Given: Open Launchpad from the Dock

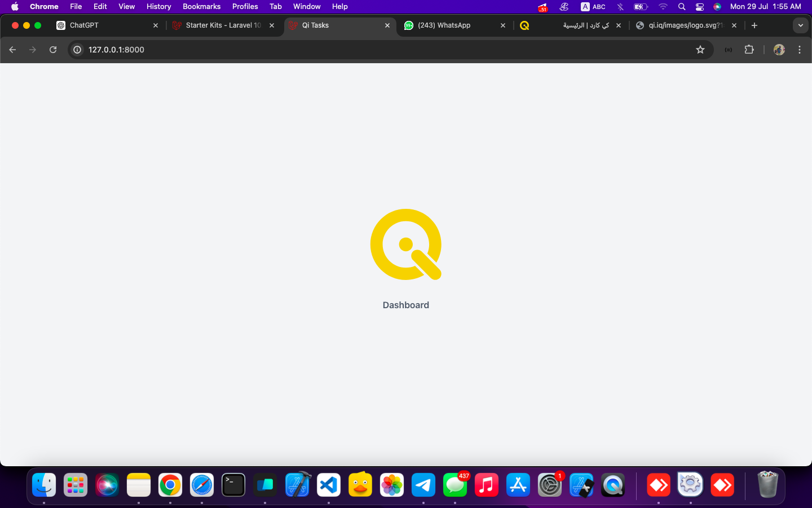Looking at the screenshot, I should click(76, 485).
